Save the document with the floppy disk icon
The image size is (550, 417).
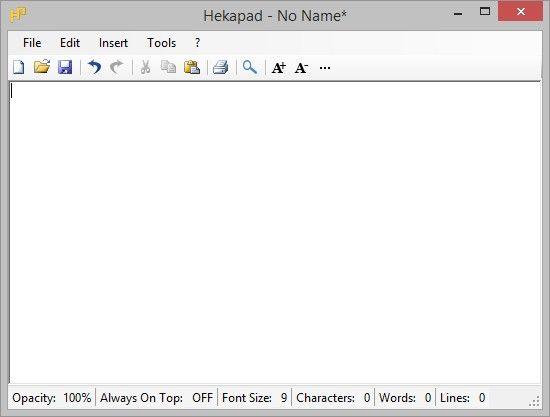point(65,67)
